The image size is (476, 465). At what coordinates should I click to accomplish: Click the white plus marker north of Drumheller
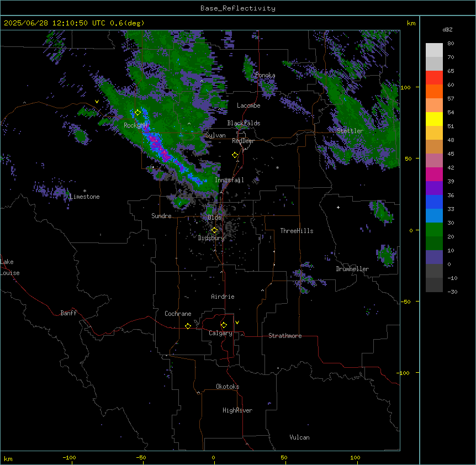(338, 207)
